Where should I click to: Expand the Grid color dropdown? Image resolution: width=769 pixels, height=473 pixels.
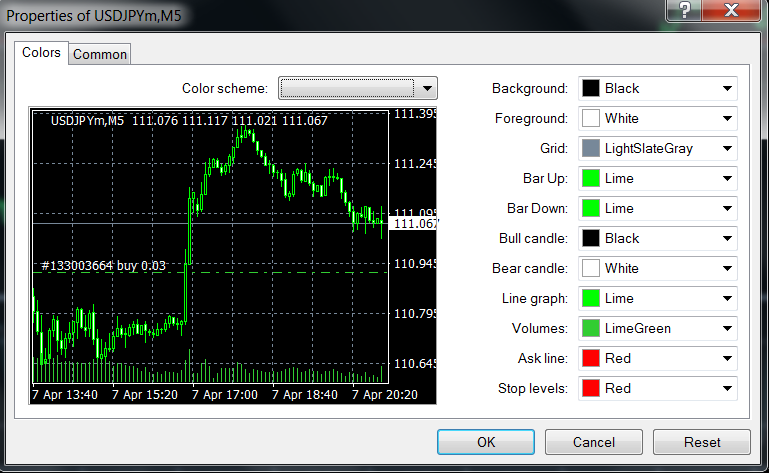point(727,148)
